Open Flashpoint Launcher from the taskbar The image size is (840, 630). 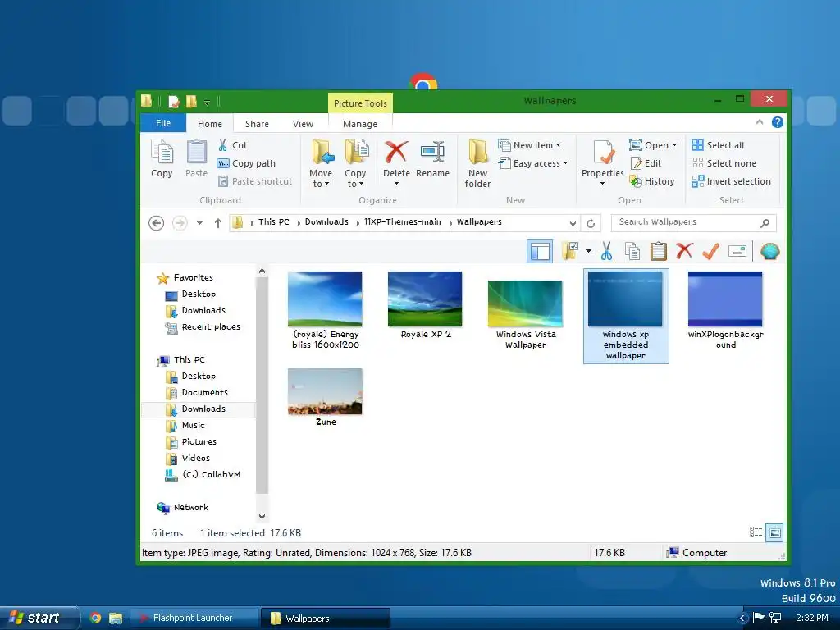(x=194, y=618)
